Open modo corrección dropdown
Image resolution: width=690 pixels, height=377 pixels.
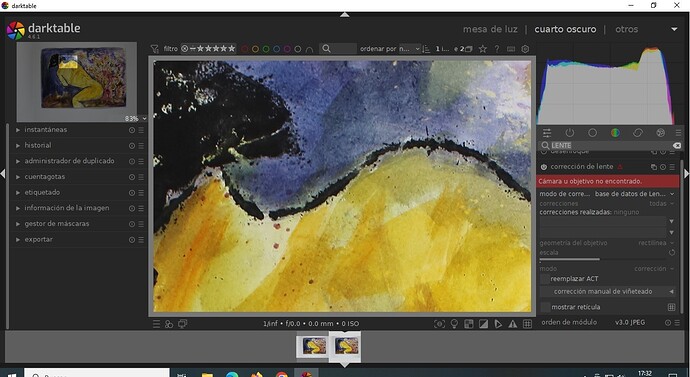tap(607, 268)
